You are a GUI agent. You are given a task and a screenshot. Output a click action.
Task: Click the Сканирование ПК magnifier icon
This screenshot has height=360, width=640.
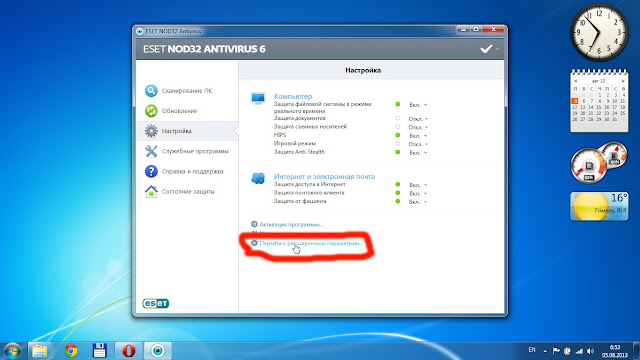click(151, 91)
